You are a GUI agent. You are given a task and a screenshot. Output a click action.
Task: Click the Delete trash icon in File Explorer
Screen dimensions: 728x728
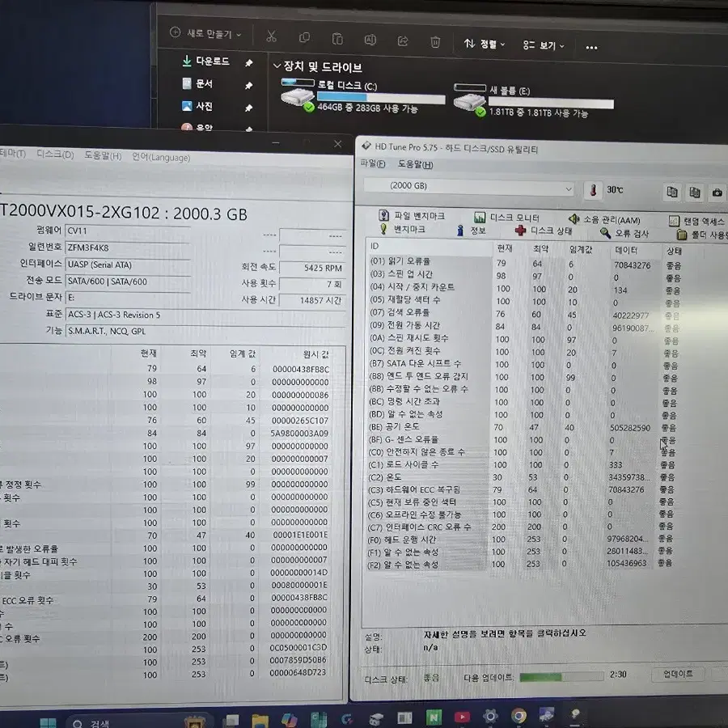435,42
